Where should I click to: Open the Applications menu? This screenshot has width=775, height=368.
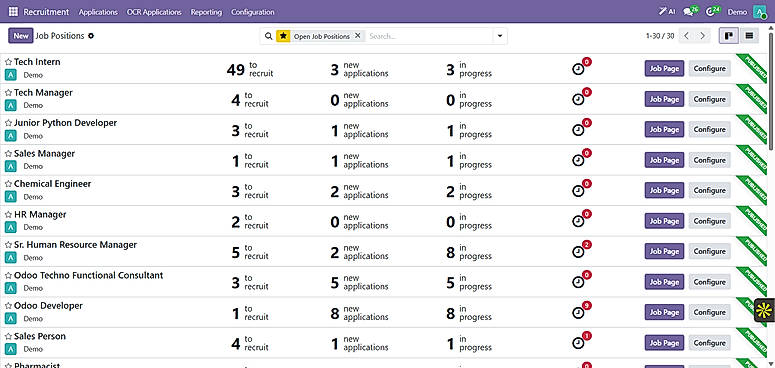[x=98, y=12]
